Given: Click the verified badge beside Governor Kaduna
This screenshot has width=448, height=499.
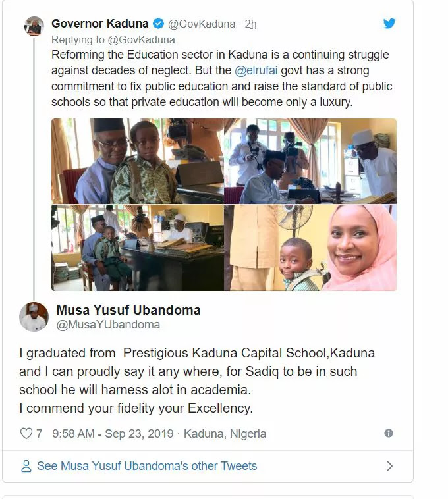Looking at the screenshot, I should click(158, 24).
